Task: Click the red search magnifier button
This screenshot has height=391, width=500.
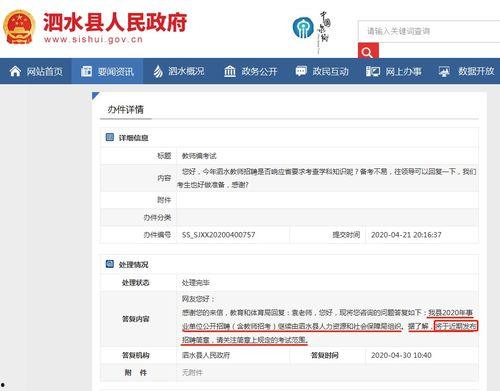Action: (368, 51)
